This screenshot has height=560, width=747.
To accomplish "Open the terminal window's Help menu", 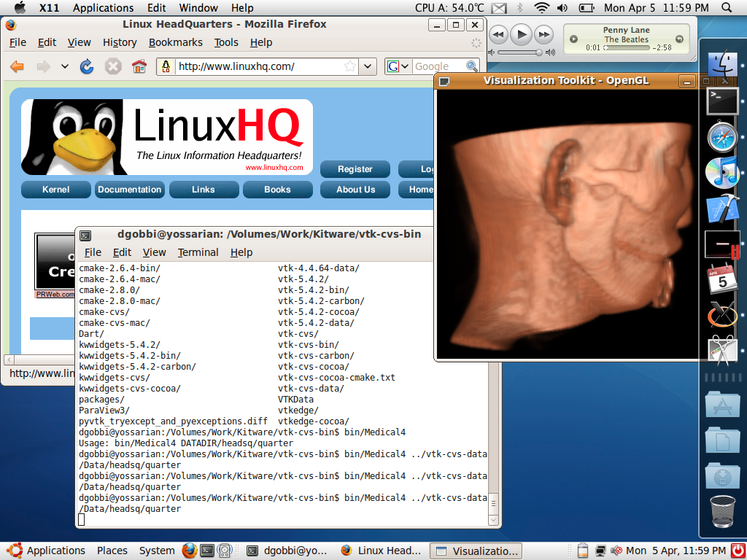I will [241, 252].
